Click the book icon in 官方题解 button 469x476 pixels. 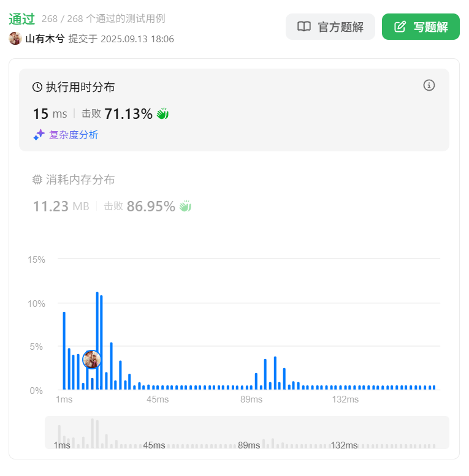click(303, 27)
